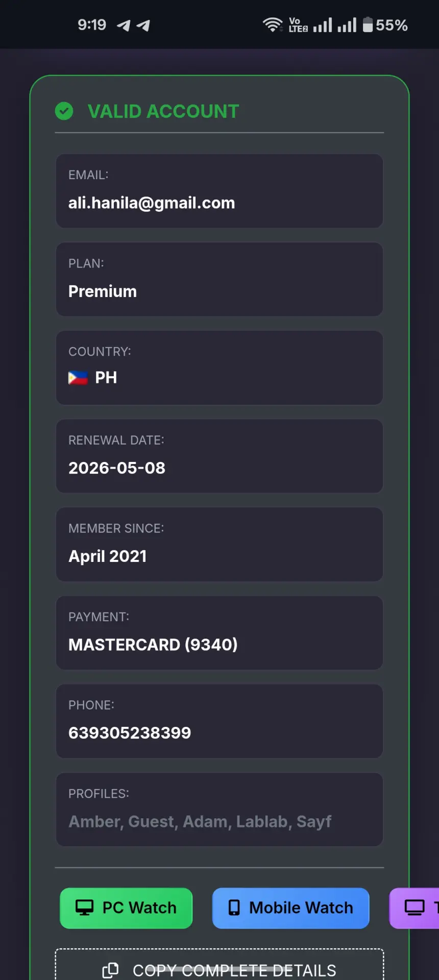Tap the first Telegram notification icon
Image resolution: width=439 pixels, height=980 pixels.
point(124,26)
